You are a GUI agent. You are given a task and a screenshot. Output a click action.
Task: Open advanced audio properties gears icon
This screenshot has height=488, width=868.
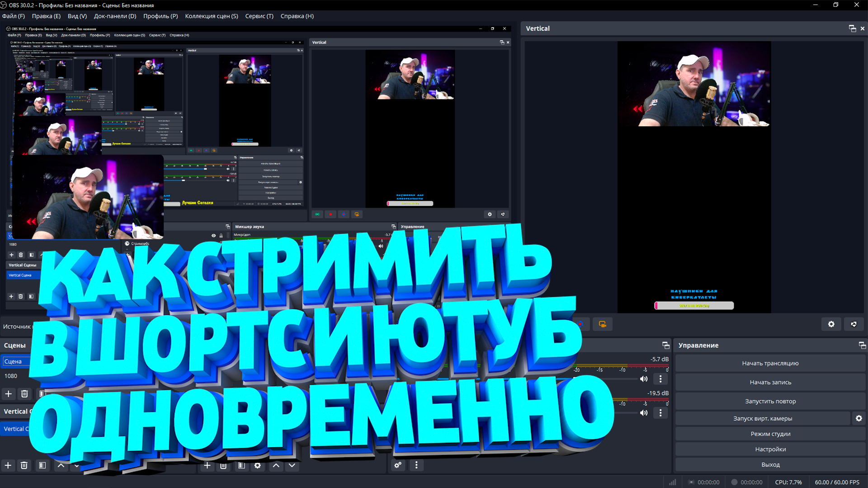point(398,465)
